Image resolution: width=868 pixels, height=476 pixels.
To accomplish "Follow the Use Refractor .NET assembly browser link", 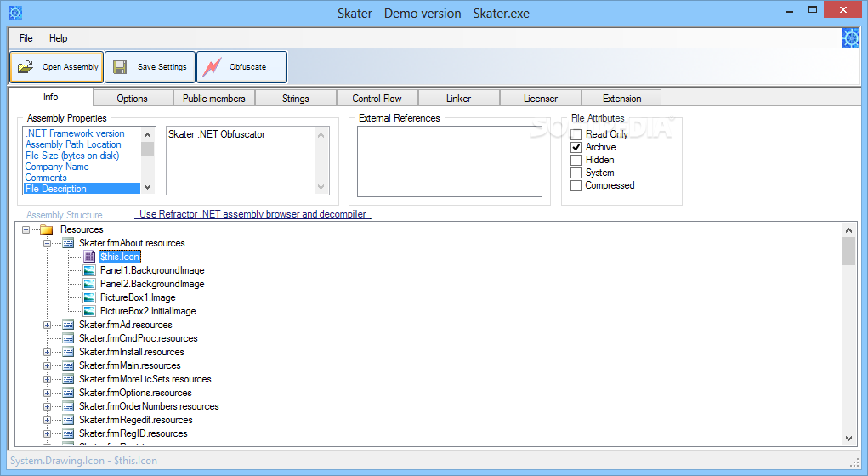I will (x=252, y=214).
